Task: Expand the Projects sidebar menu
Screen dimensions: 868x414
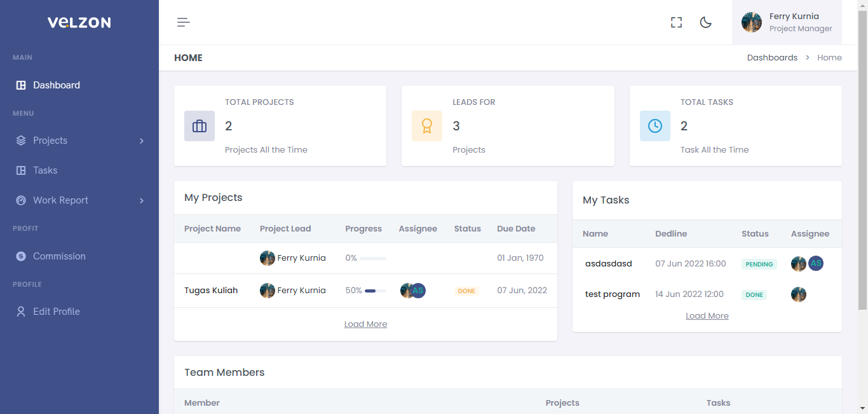Action: (79, 141)
